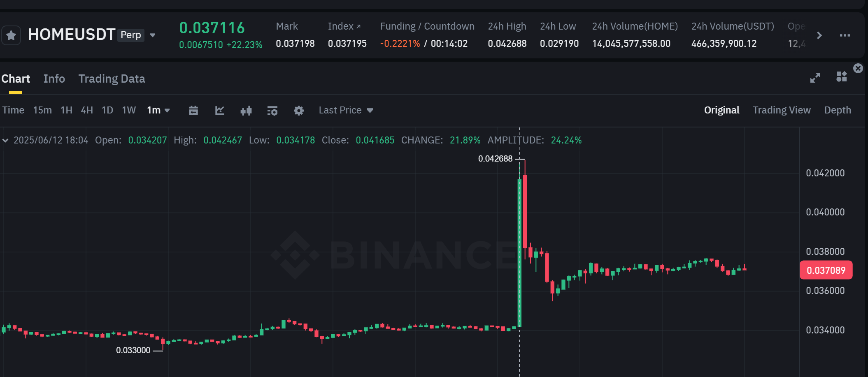Select the 1D interval

tap(107, 110)
